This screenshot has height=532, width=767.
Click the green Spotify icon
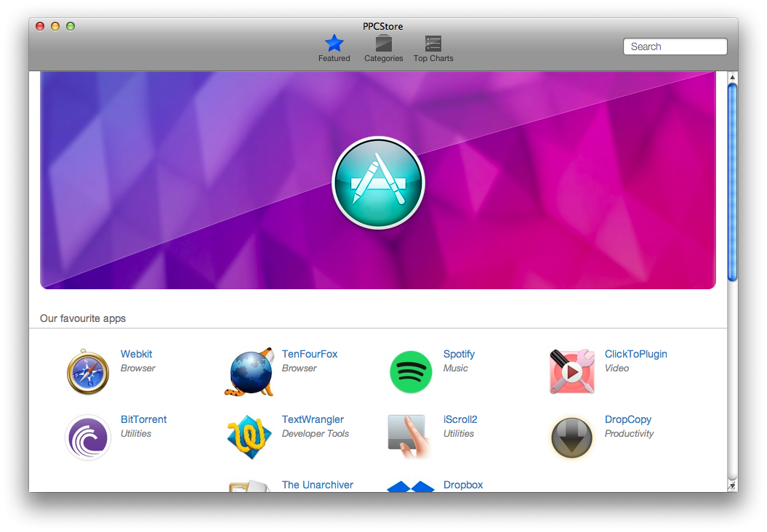tap(411, 372)
